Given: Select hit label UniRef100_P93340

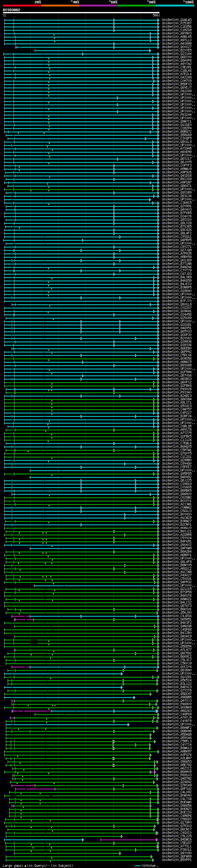Looking at the screenshot, I should (x=177, y=392).
